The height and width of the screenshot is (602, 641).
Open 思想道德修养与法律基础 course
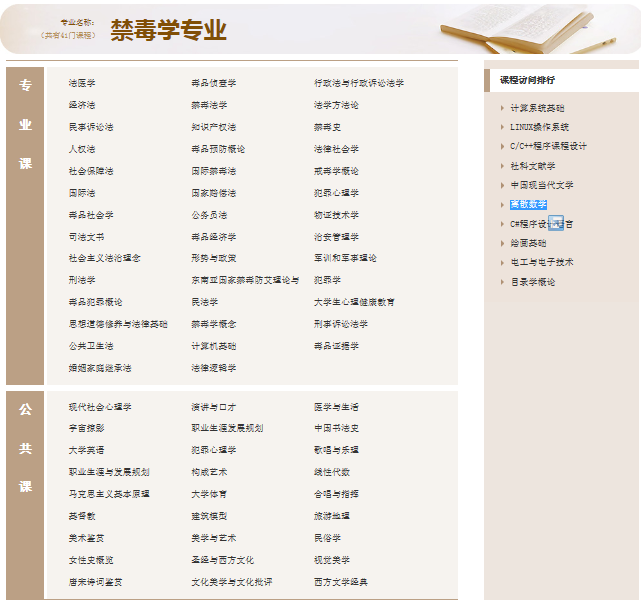coord(118,324)
